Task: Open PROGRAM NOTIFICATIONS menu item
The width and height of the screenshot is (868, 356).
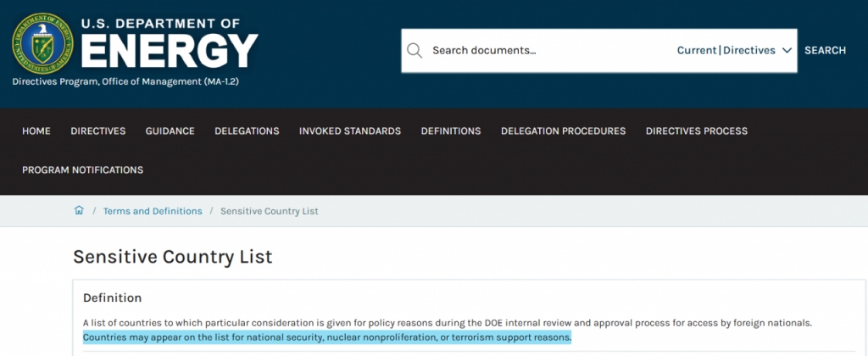Action: (82, 170)
